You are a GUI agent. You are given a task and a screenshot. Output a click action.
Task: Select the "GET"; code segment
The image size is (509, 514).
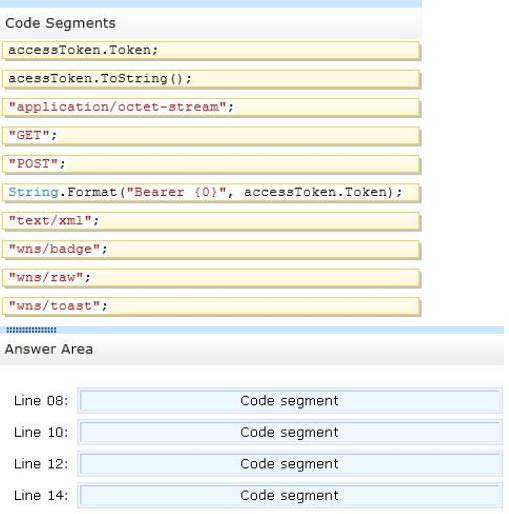tap(211, 136)
